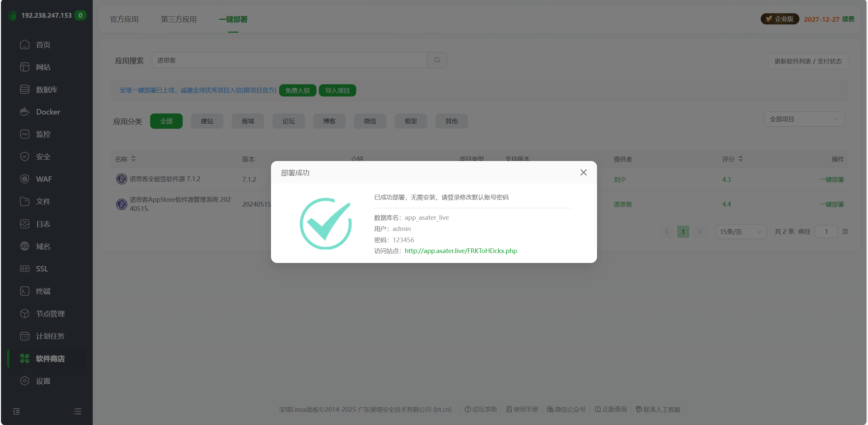Open the 文件 (Files) manager
Image resolution: width=868 pixels, height=425 pixels.
point(43,201)
